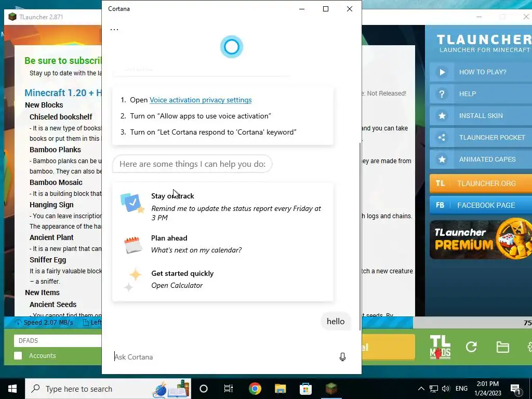Open the Cortana three-dots menu
The width and height of the screenshot is (532, 399).
coord(114,30)
